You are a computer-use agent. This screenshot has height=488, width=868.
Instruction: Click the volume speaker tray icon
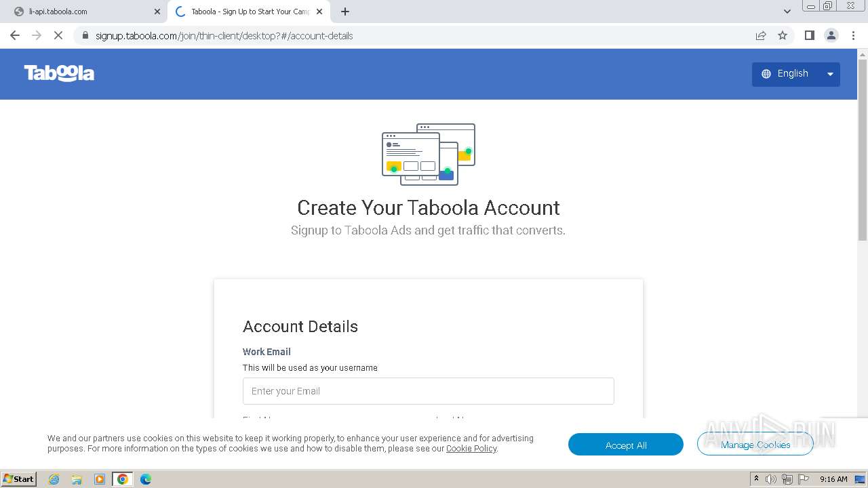click(x=771, y=479)
